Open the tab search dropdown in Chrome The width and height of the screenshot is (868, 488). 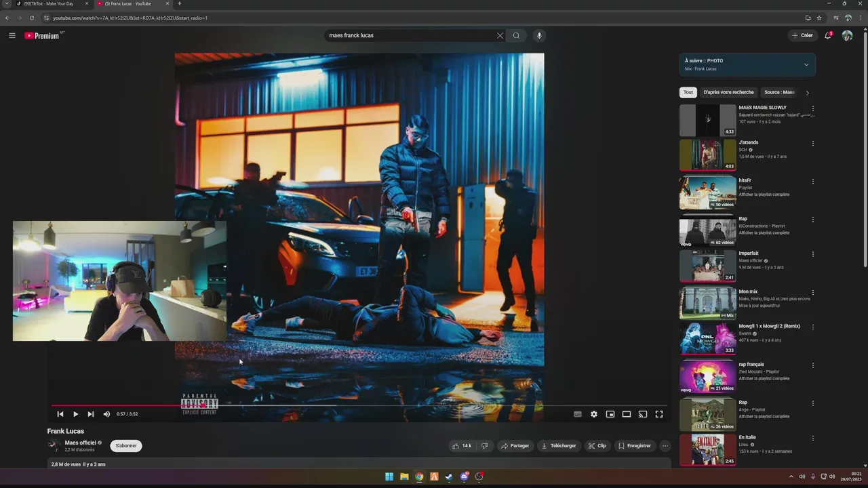pos(6,3)
